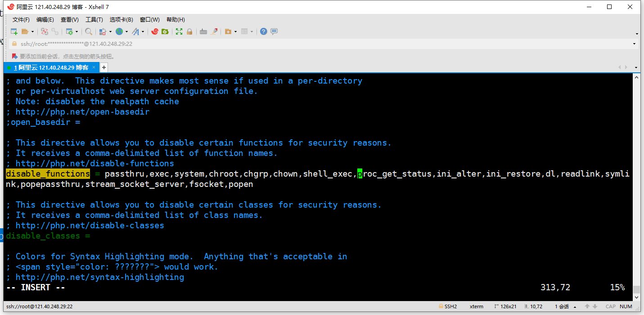
Task: Select the 阿里云 121.40.248.29 博客 session tab
Action: coord(51,67)
